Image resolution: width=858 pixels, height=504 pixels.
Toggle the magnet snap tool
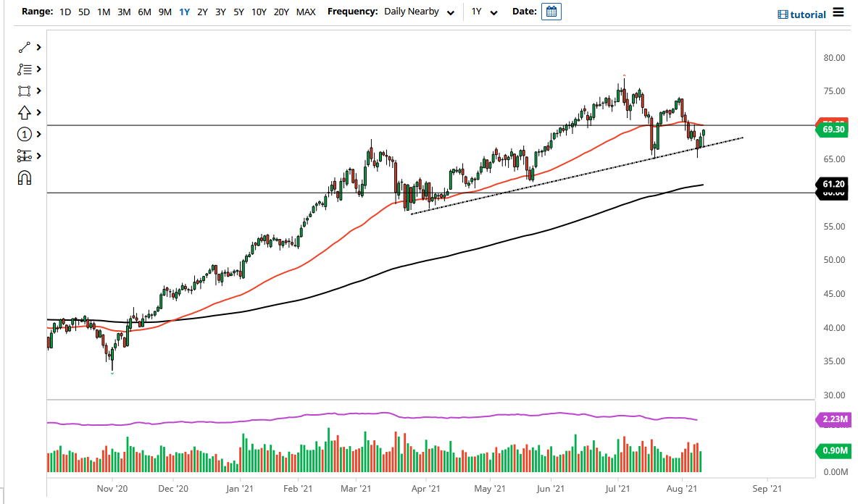[x=25, y=177]
